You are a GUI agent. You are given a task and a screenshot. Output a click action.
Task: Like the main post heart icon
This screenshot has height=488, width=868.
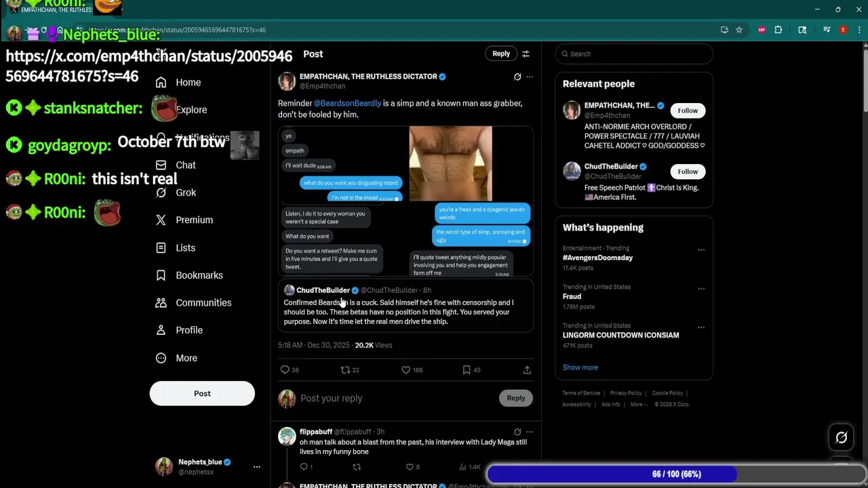coord(406,369)
